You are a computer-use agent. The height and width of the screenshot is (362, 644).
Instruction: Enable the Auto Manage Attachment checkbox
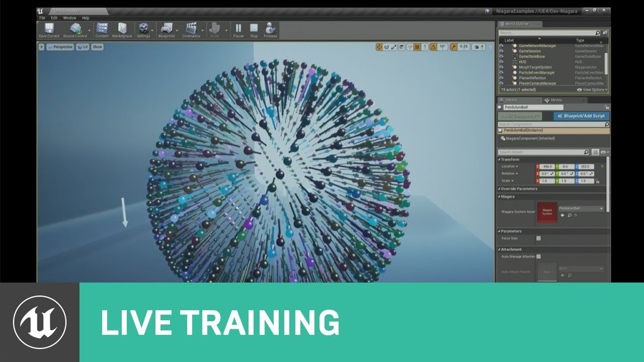(538, 256)
